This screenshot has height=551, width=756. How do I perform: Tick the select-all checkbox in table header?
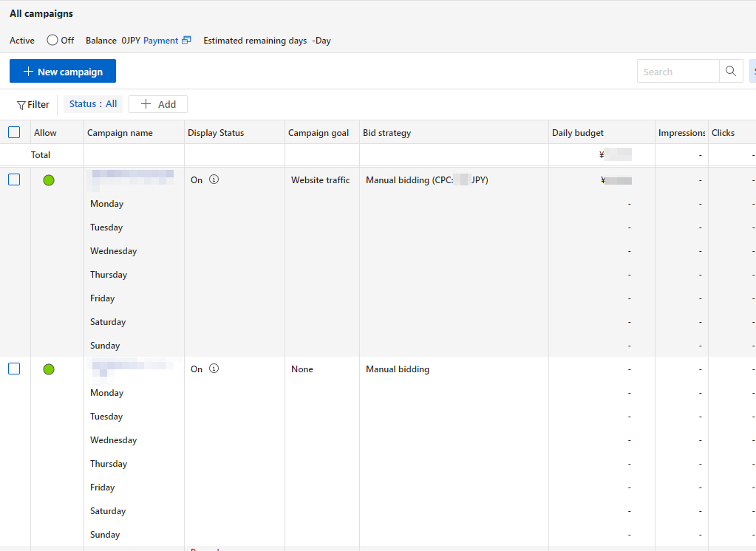pos(14,132)
